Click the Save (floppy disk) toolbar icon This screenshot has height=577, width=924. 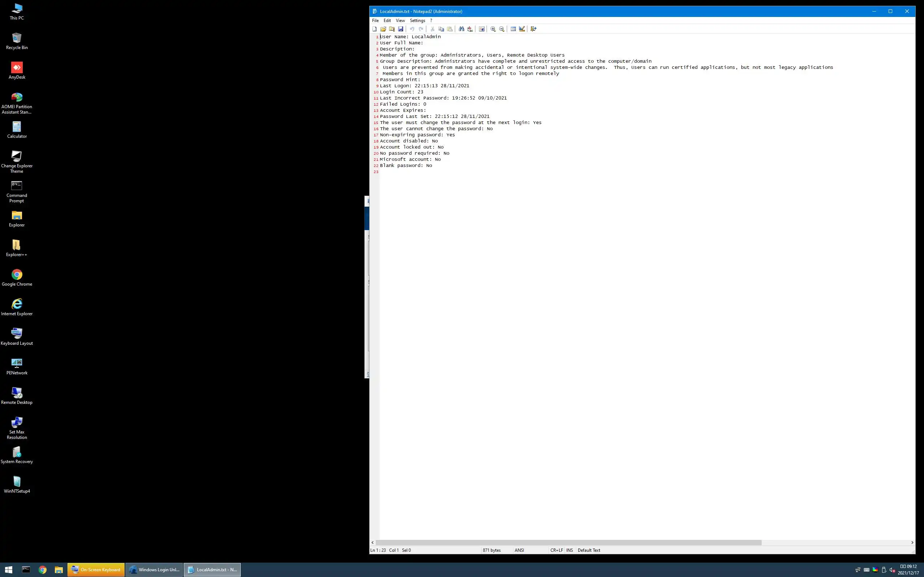coord(401,29)
